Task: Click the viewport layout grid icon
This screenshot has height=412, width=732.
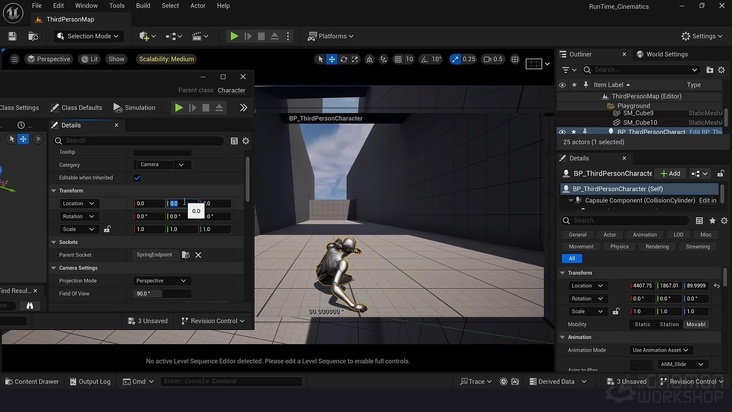Action: [515, 59]
